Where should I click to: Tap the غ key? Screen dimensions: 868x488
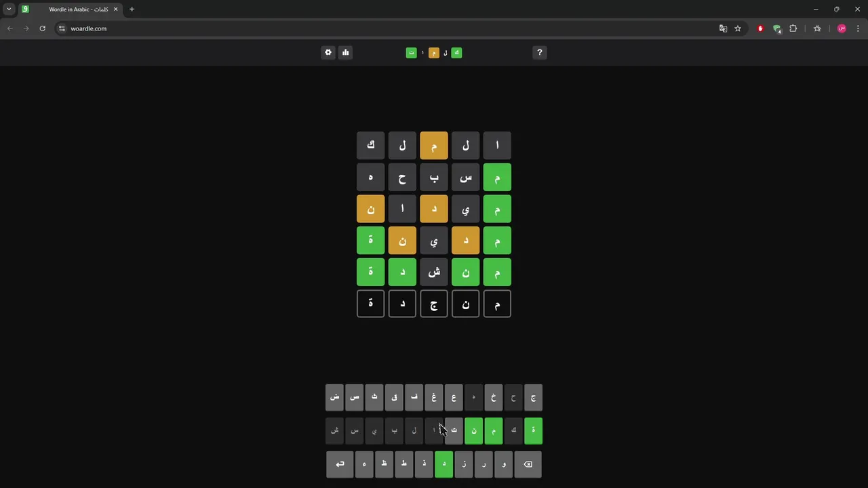click(x=434, y=397)
